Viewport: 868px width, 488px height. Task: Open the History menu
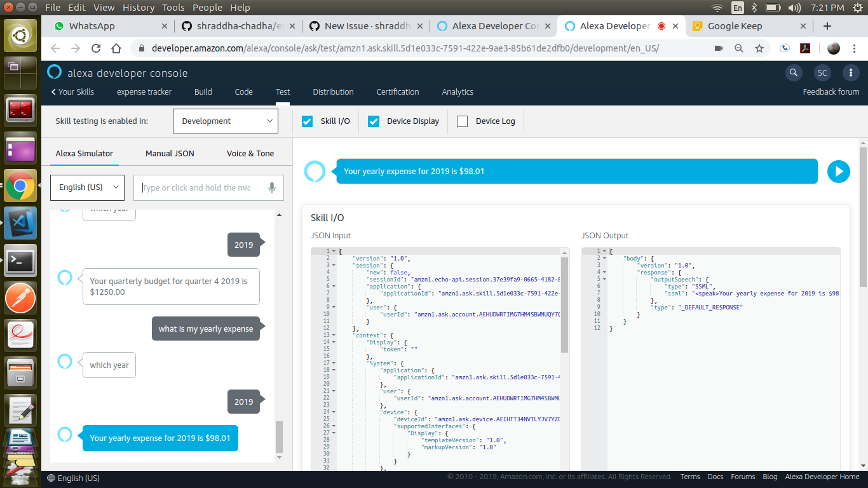pos(139,8)
